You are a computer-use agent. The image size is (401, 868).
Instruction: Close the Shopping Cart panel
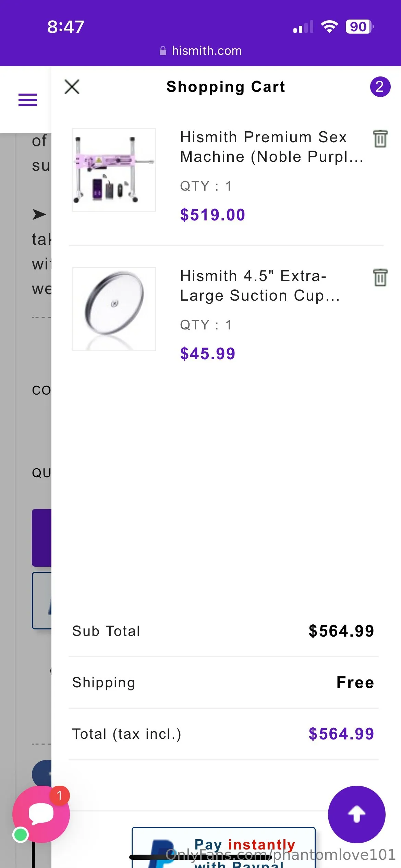pyautogui.click(x=72, y=87)
